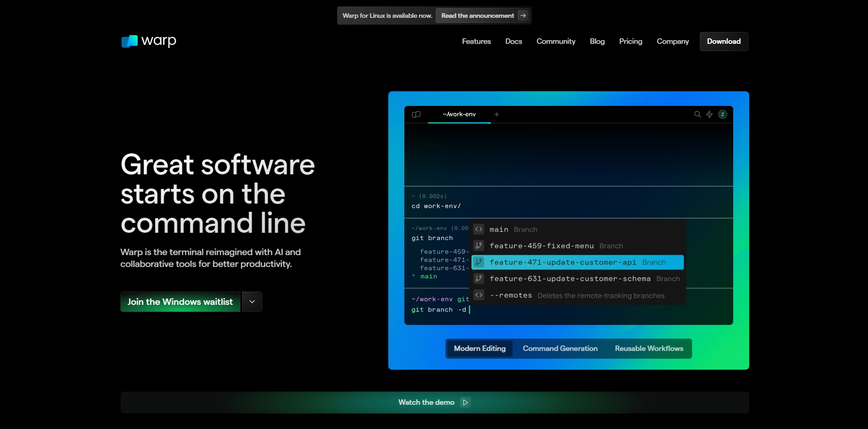Expand the download options chevron dropdown
Viewport: 868px width, 429px height.
coord(252,302)
